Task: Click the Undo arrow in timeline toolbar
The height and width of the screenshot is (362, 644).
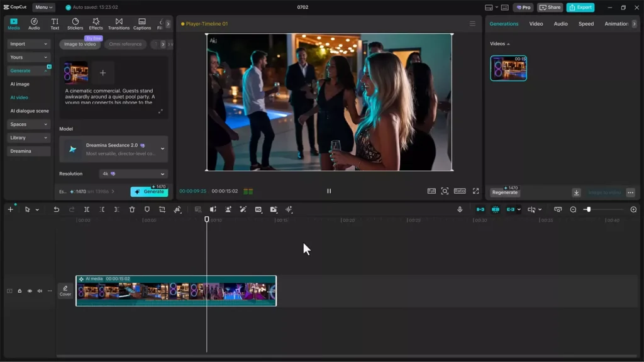Action: (x=56, y=209)
